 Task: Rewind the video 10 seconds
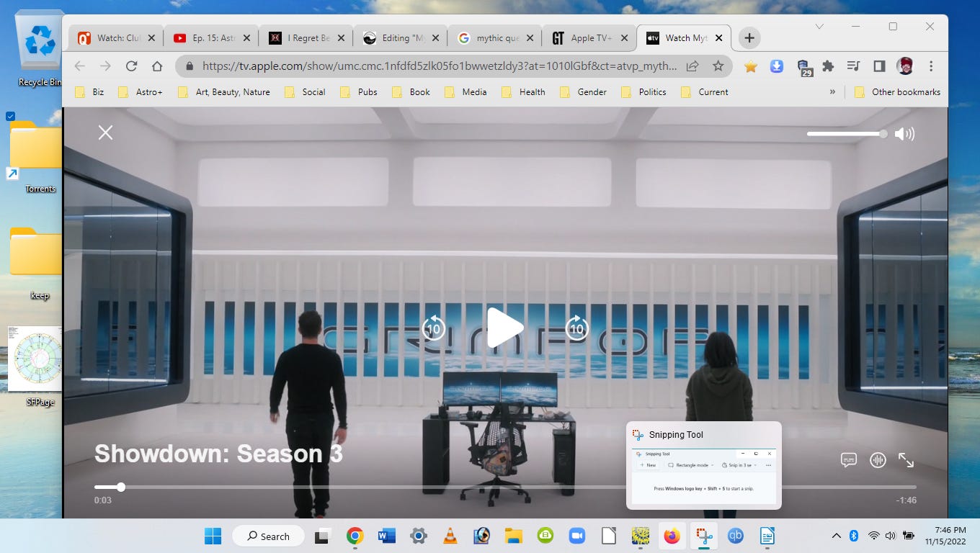pos(433,328)
